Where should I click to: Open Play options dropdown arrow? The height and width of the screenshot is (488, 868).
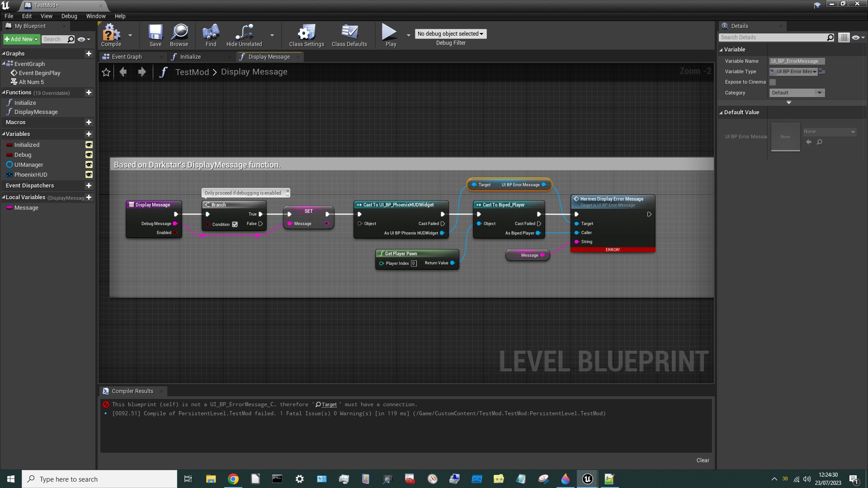(408, 35)
